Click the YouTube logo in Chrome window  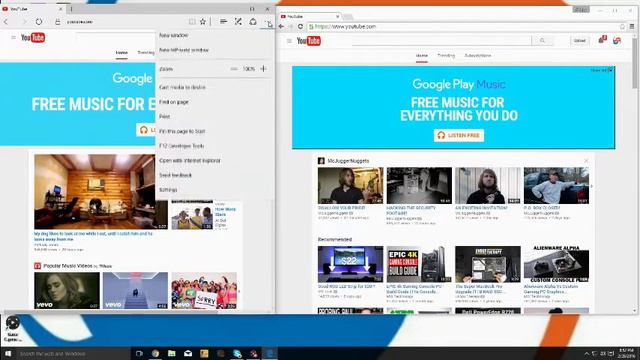point(309,41)
